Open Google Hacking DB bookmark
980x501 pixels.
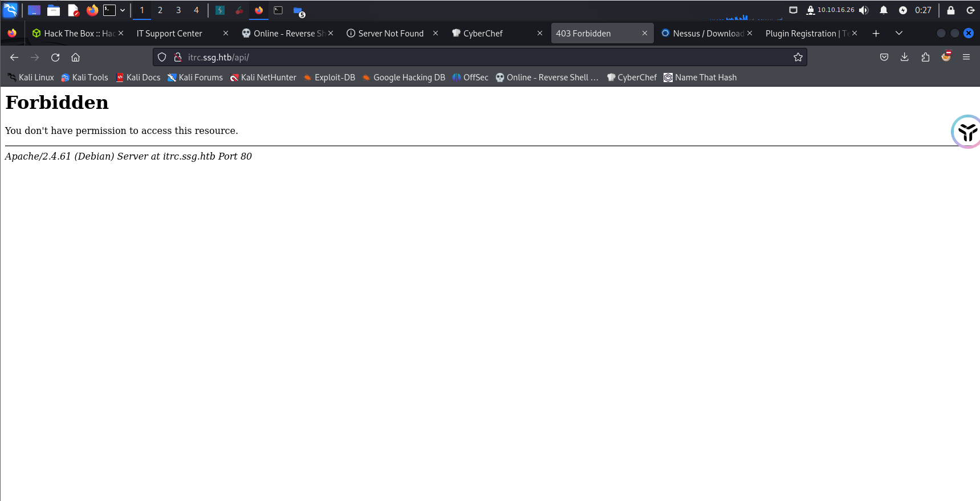pos(403,78)
